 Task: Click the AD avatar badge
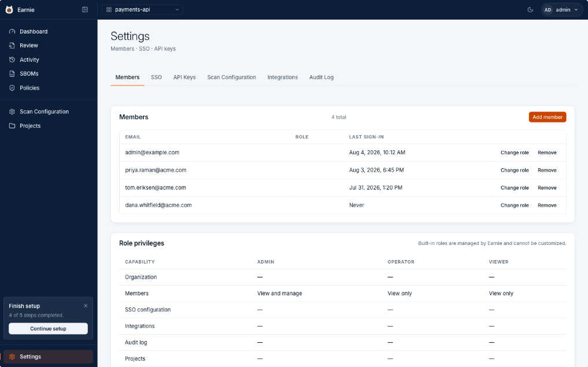pyautogui.click(x=548, y=10)
